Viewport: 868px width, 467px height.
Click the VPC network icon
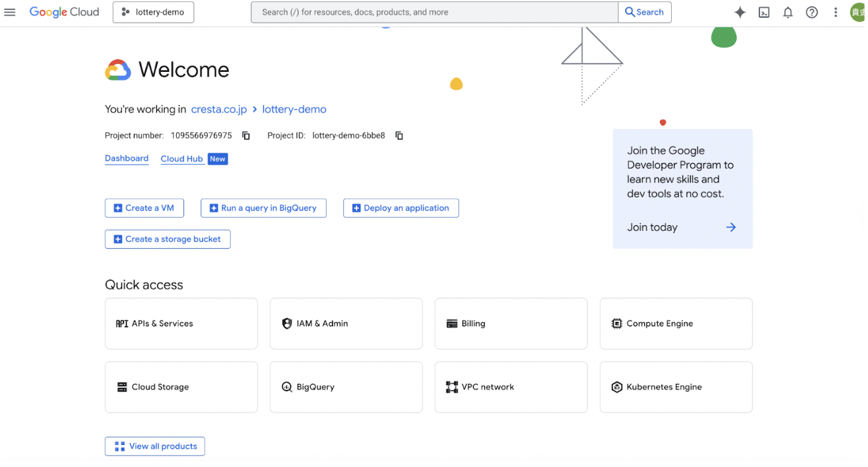pyautogui.click(x=452, y=387)
